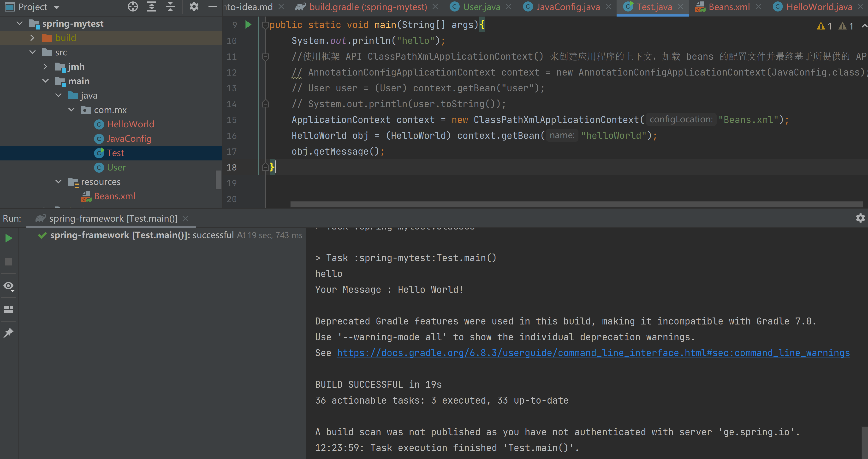
Task: Collapse the resources folder
Action: tap(58, 182)
